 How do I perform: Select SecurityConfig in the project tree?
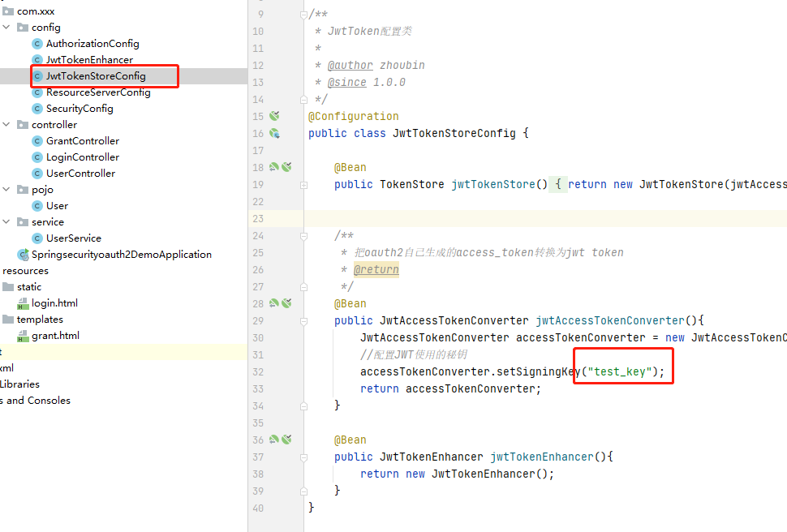pyautogui.click(x=80, y=109)
